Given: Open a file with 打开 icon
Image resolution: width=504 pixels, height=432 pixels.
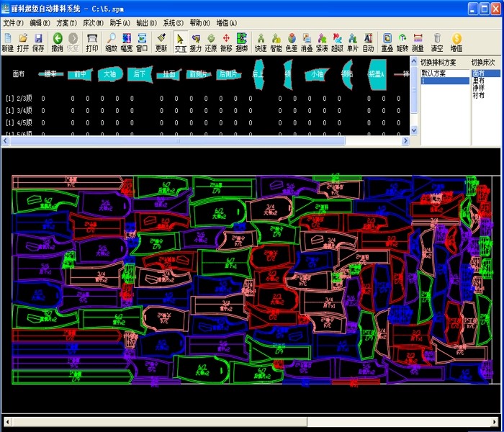Looking at the screenshot, I should [23, 42].
